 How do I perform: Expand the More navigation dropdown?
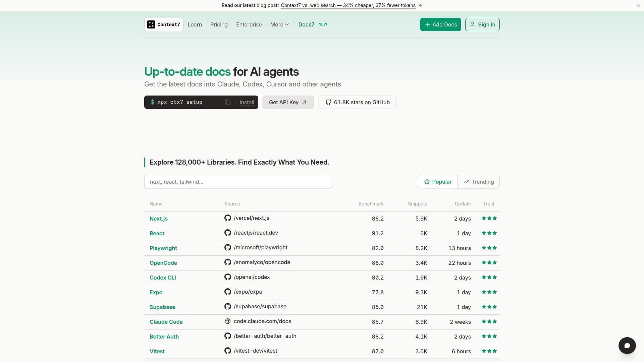[279, 24]
